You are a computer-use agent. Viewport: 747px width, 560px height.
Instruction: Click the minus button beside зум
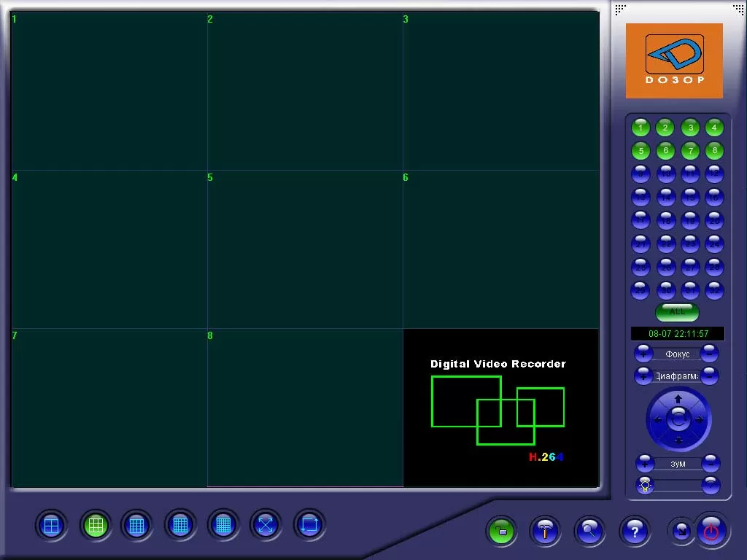pyautogui.click(x=711, y=464)
